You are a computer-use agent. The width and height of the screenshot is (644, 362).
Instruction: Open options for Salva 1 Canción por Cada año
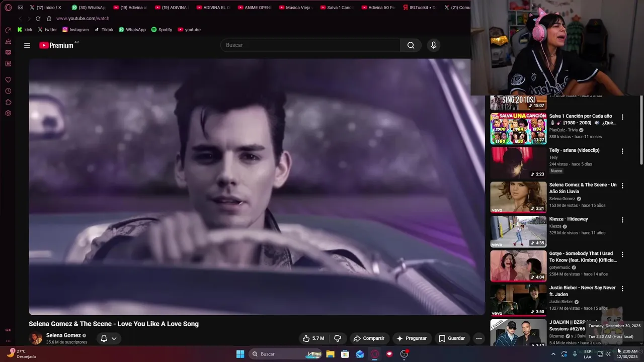pyautogui.click(x=622, y=117)
